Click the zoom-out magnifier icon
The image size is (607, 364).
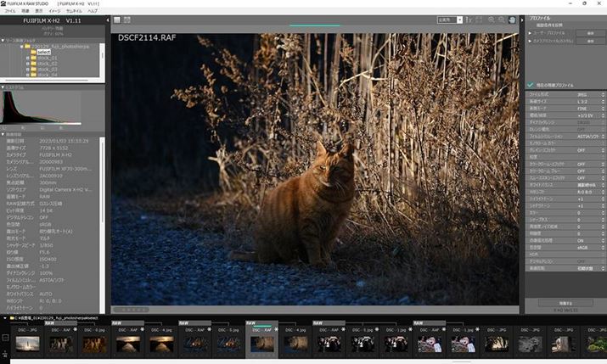pyautogui.click(x=502, y=20)
